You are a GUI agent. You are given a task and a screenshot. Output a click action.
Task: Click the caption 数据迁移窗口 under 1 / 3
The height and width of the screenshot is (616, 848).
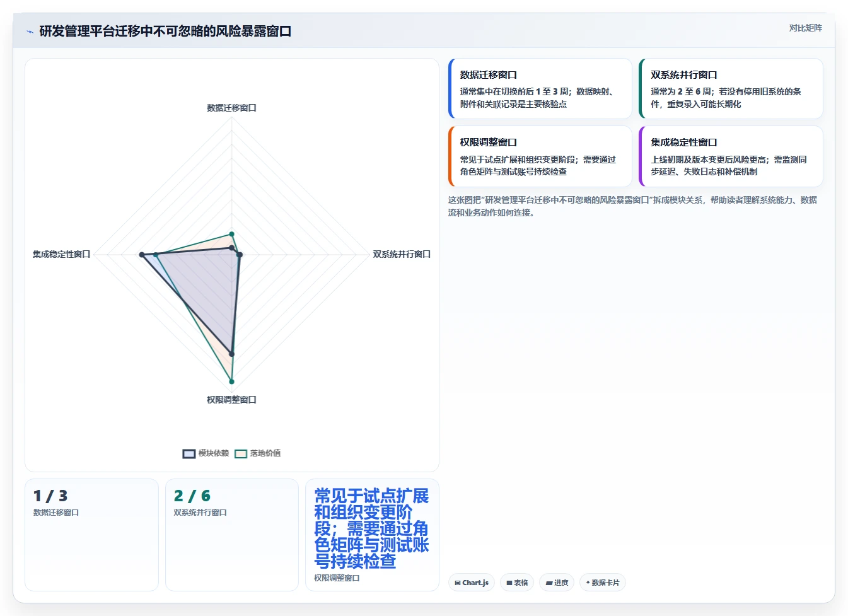[x=56, y=513]
